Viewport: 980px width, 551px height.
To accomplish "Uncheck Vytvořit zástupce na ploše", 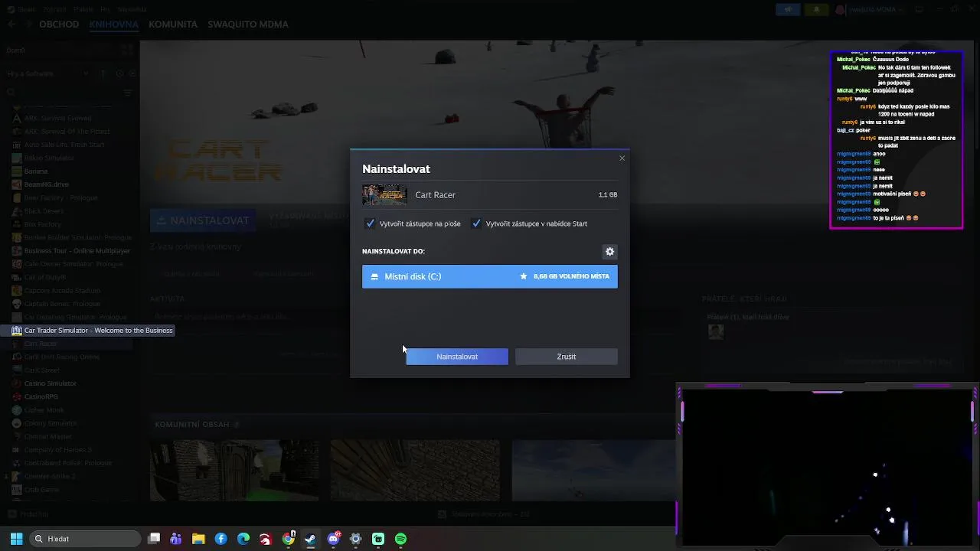I will (371, 223).
